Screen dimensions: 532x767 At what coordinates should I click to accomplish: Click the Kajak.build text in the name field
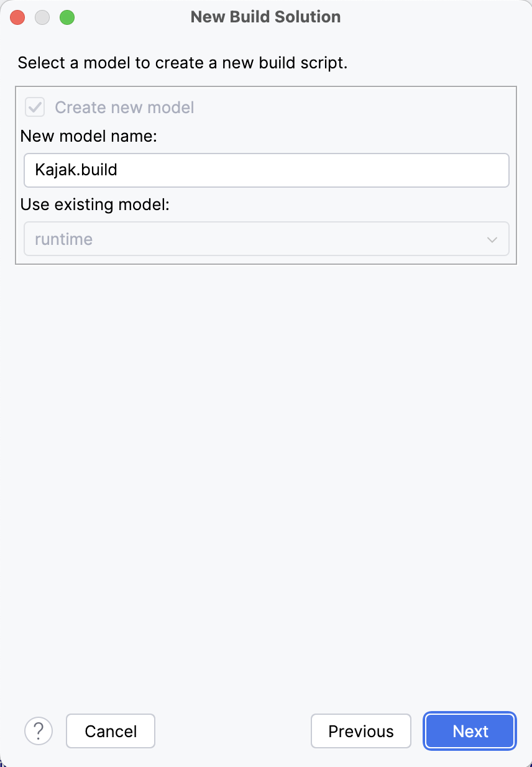[x=76, y=170]
